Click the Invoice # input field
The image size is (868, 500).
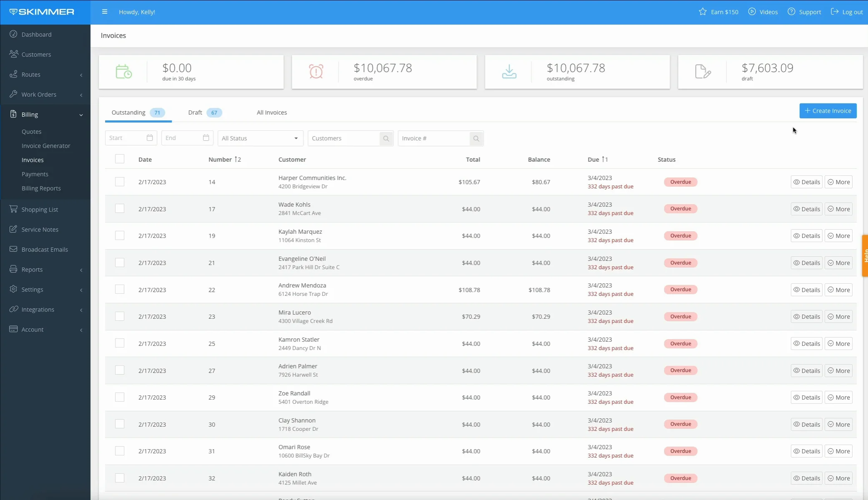[x=434, y=138]
